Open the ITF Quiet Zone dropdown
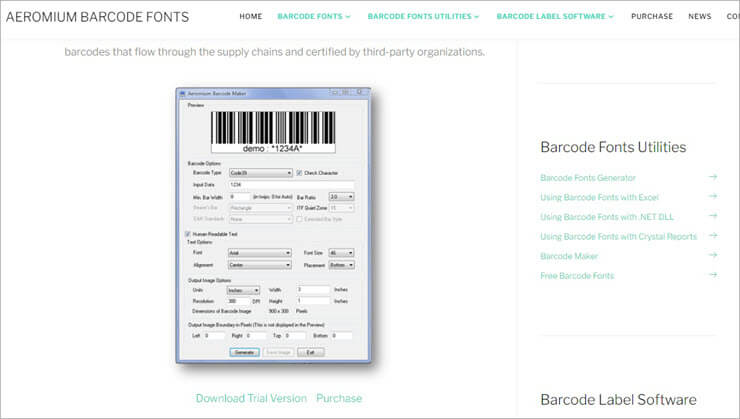 [x=341, y=208]
